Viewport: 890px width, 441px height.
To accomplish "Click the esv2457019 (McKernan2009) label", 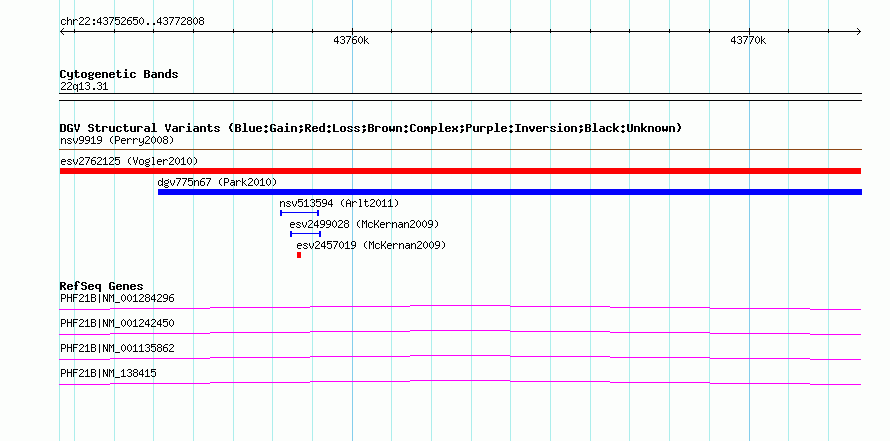I will pyautogui.click(x=371, y=246).
